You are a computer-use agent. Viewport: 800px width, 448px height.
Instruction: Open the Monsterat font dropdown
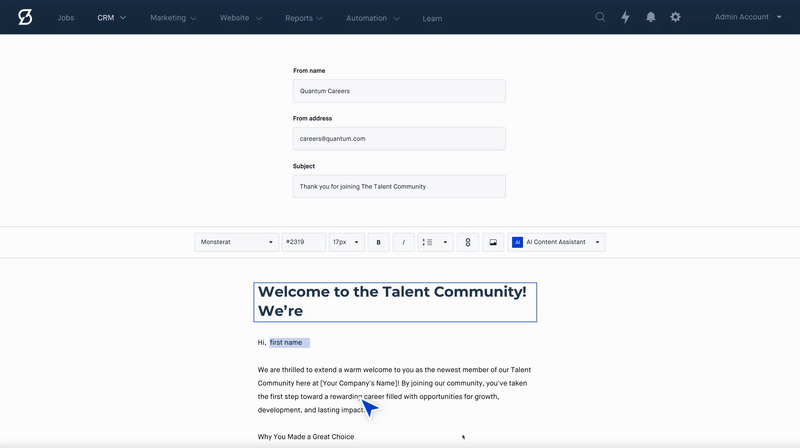pyautogui.click(x=236, y=242)
